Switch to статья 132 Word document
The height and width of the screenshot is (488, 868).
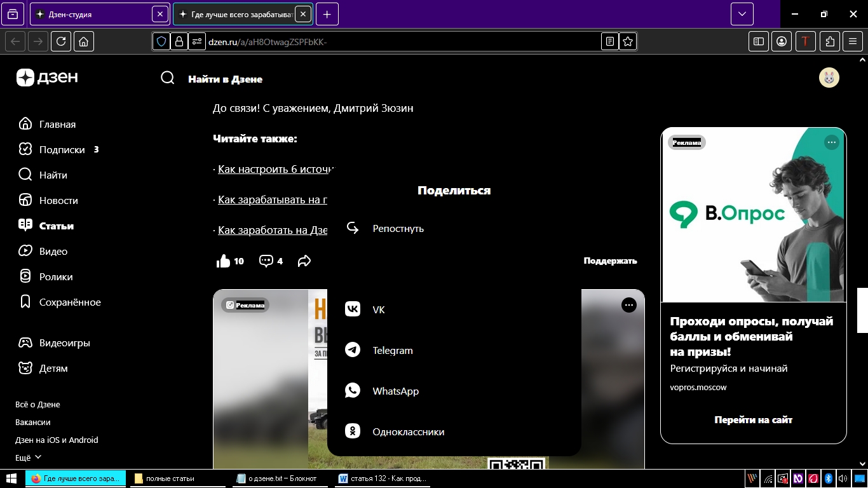[383, 478]
